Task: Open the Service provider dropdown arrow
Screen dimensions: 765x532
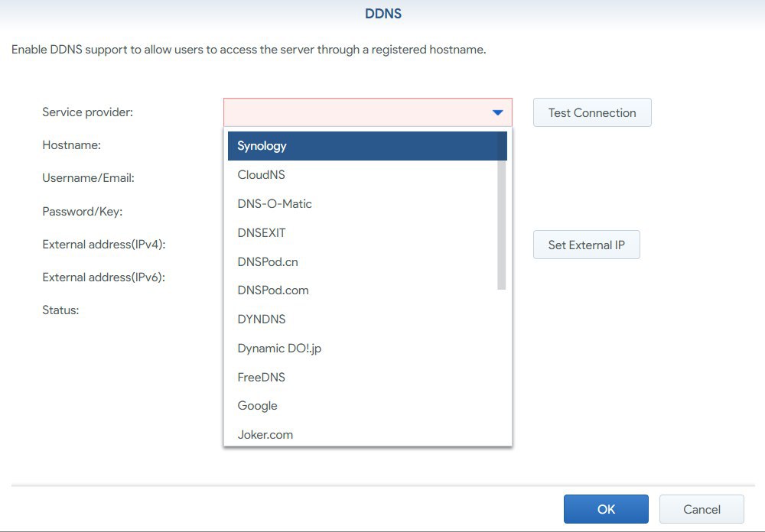Action: click(498, 112)
